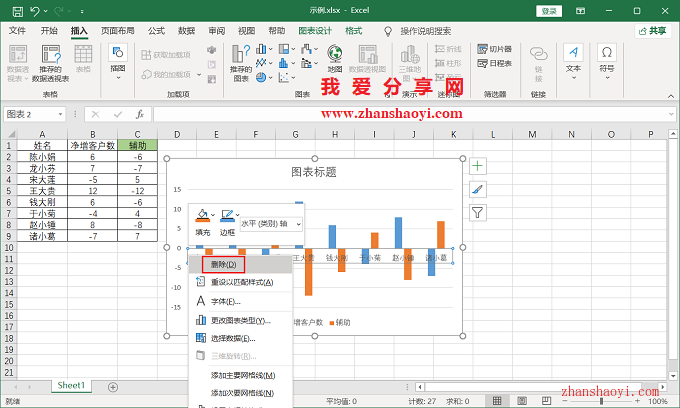Choose Reset to Match Style
The width and height of the screenshot is (680, 408).
tap(241, 282)
